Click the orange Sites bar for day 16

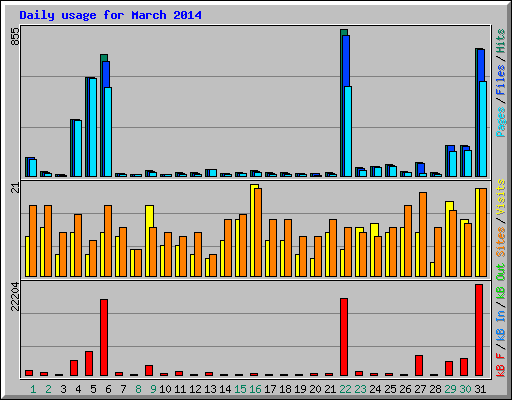(258, 232)
